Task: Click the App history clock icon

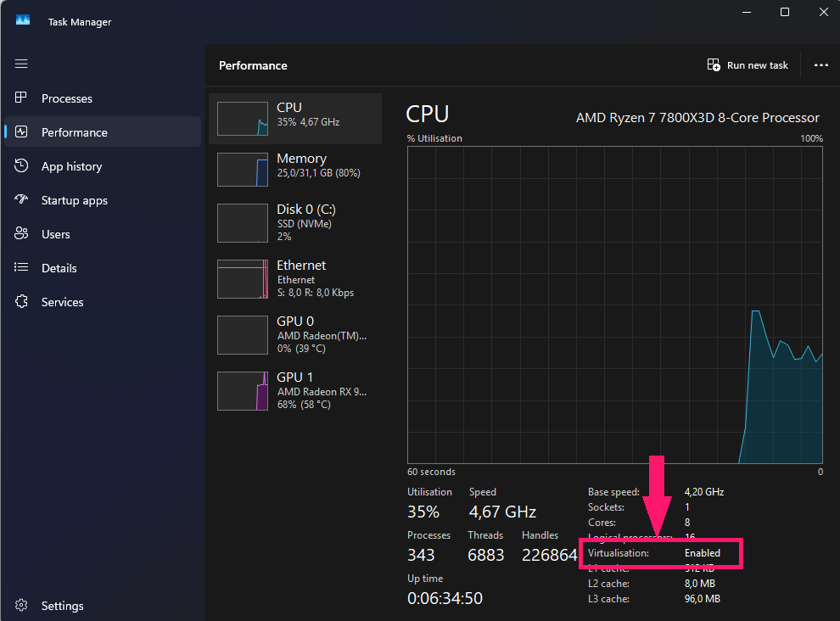Action: (21, 165)
